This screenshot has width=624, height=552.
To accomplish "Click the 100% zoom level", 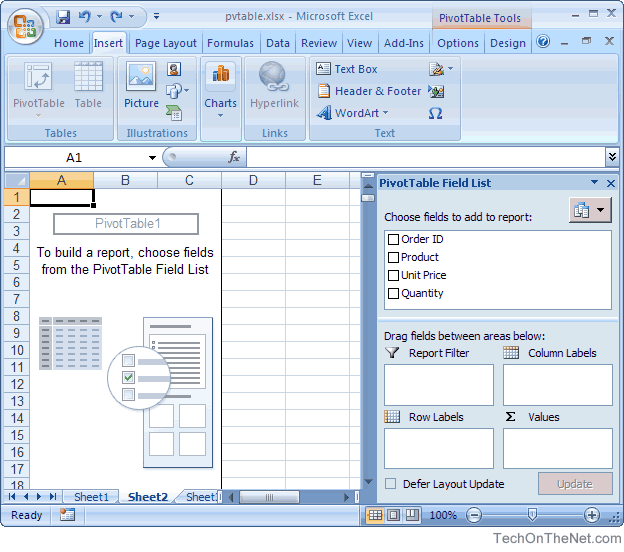I will tap(443, 515).
